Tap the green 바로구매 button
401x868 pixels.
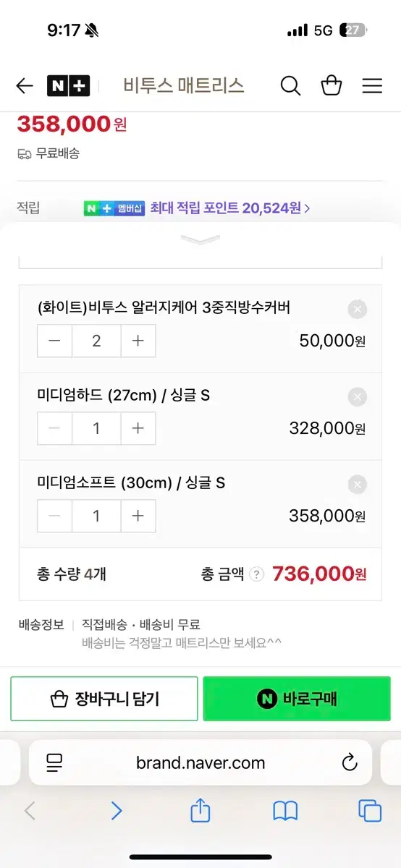pyautogui.click(x=297, y=699)
